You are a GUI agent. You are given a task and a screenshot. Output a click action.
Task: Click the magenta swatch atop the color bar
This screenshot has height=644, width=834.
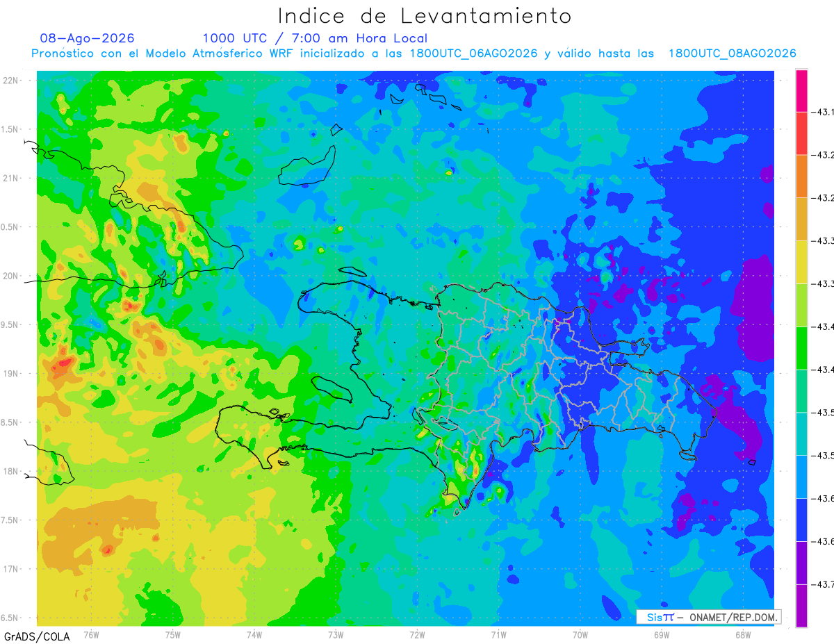tap(801, 90)
